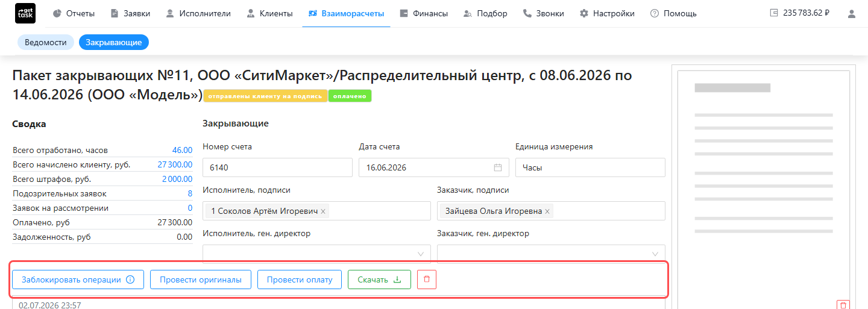Image resolution: width=868 pixels, height=309 pixels.
Task: Open the Клиенты section
Action: [269, 13]
